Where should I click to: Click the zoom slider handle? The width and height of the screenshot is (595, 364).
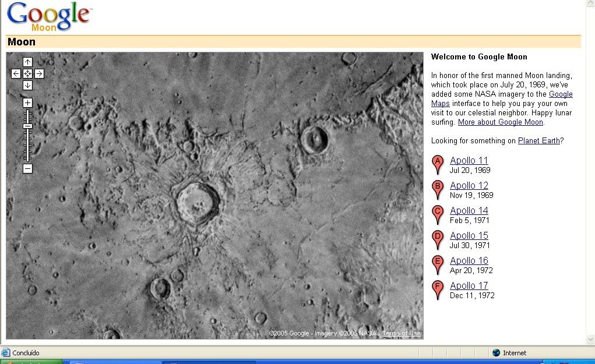coord(27,126)
